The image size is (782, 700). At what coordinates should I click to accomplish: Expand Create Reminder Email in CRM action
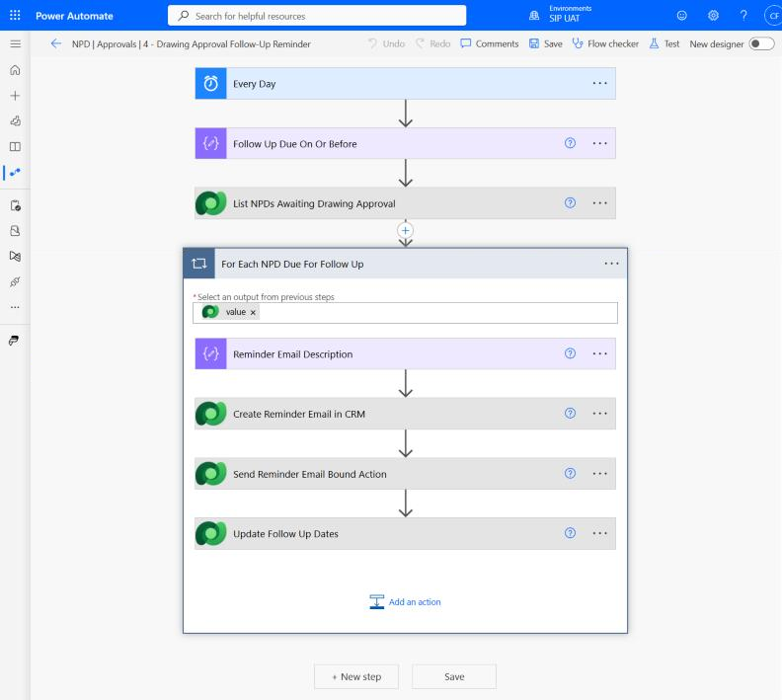pos(405,414)
